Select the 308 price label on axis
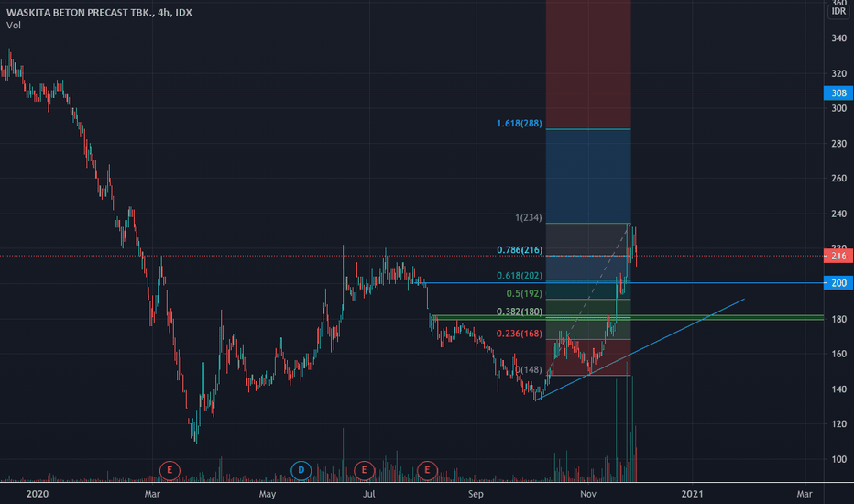Viewport: 854px width, 504px height. [838, 93]
